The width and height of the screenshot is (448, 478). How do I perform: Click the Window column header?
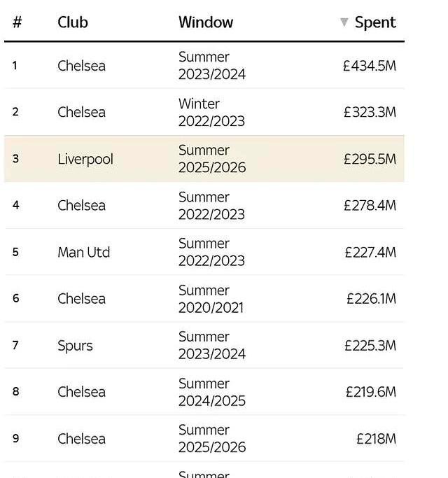pyautogui.click(x=206, y=22)
